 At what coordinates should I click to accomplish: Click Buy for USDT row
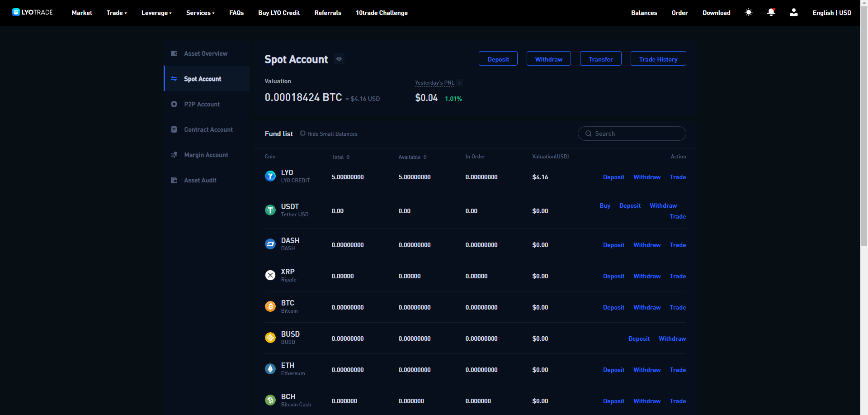605,205
